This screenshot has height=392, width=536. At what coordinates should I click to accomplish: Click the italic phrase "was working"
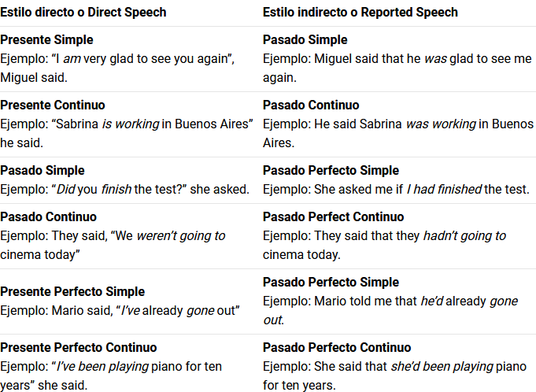pos(441,124)
